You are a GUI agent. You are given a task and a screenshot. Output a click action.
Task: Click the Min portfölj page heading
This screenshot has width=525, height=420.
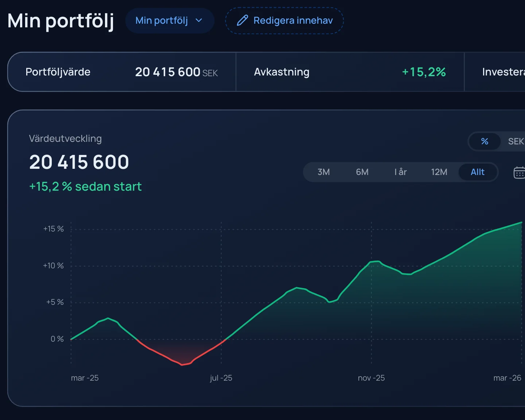(61, 21)
